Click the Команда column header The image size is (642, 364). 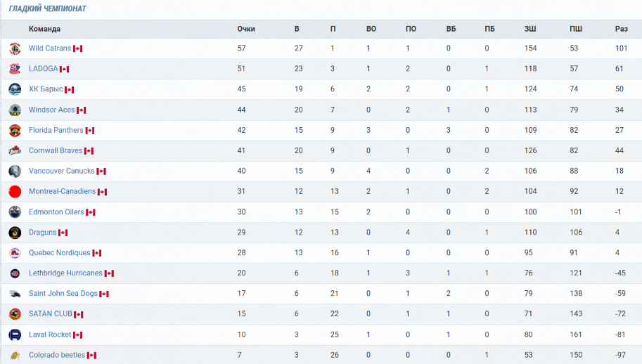tap(44, 29)
